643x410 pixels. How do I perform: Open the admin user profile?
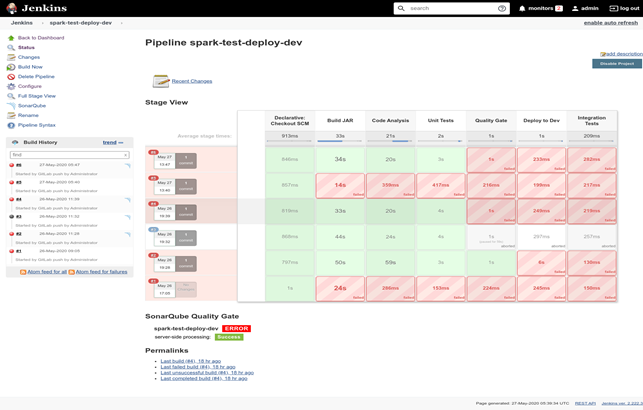click(585, 8)
